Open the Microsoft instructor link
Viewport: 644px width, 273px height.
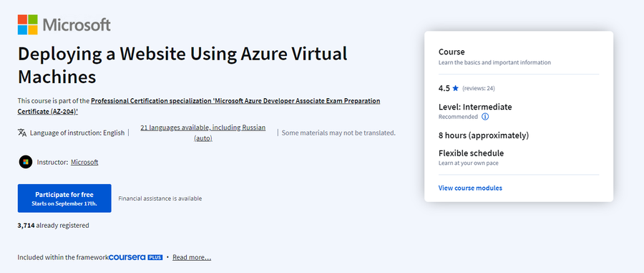pos(84,162)
